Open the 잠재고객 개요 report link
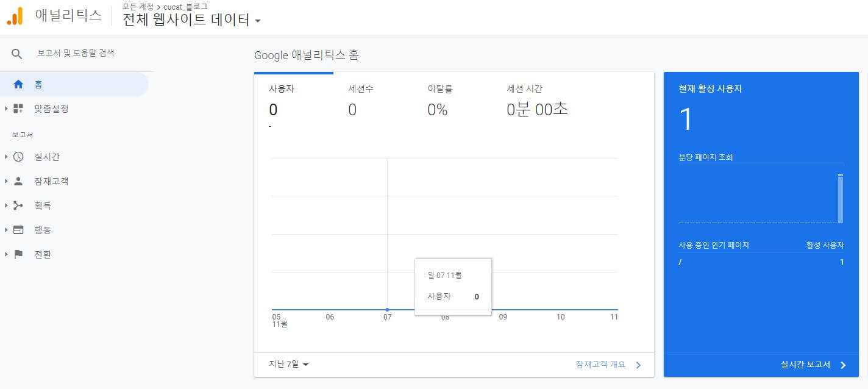The image size is (868, 389). coord(600,364)
